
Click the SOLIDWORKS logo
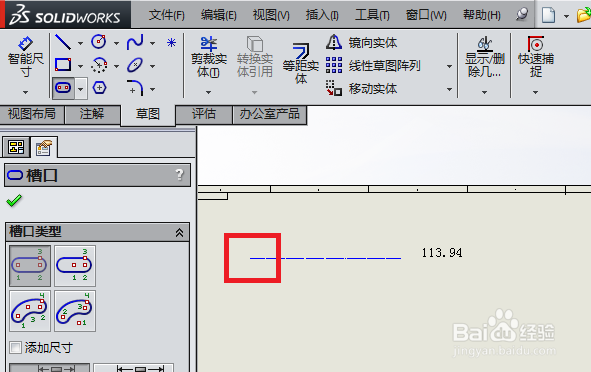tap(65, 15)
